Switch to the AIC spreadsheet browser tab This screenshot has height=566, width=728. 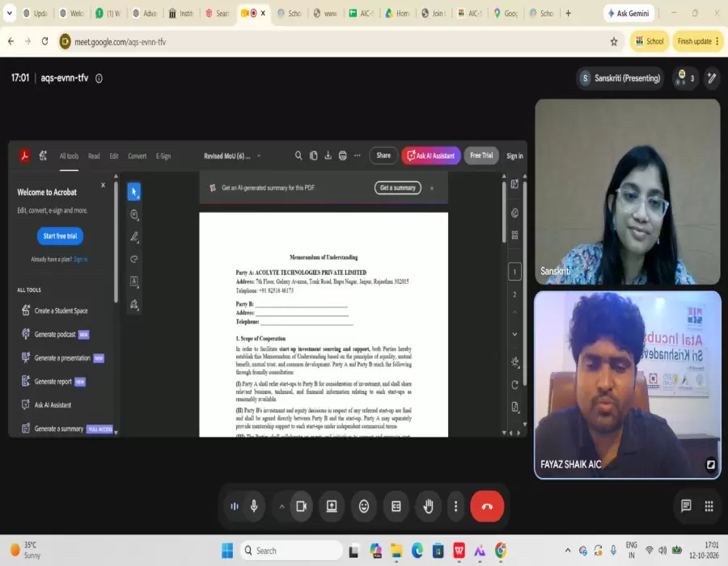click(362, 14)
